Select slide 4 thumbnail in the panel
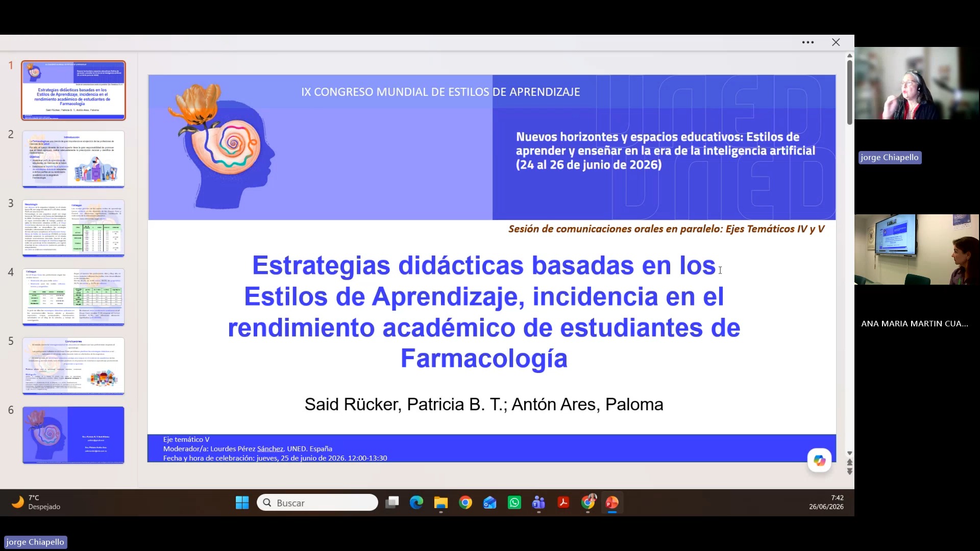The image size is (980, 551). [x=73, y=297]
